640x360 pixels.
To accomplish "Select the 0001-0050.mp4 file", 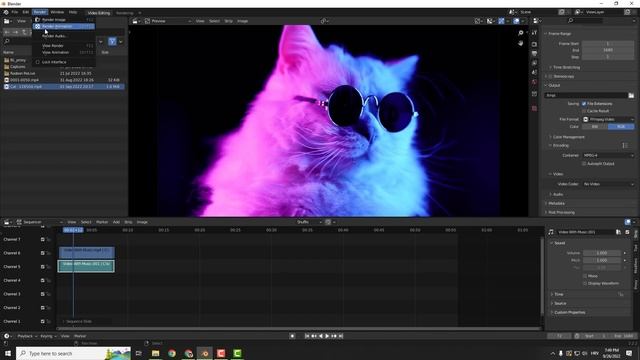I will pos(63,80).
